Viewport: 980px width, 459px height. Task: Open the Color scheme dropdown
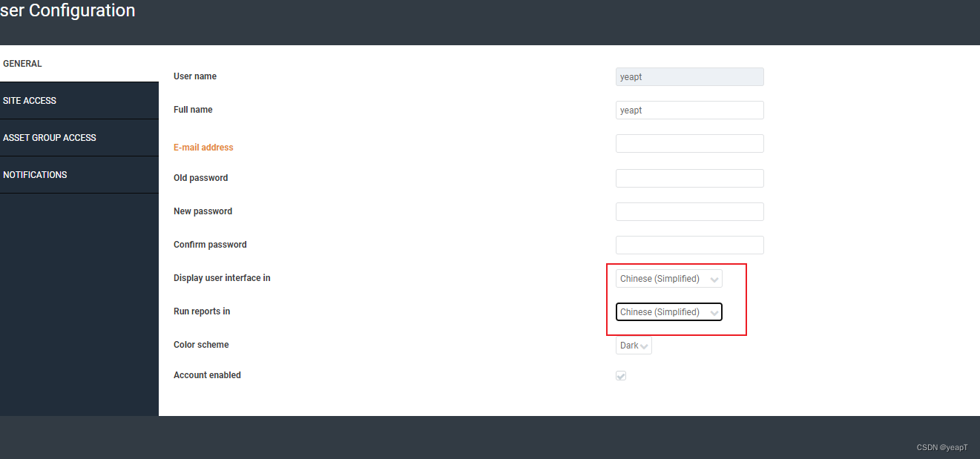634,346
